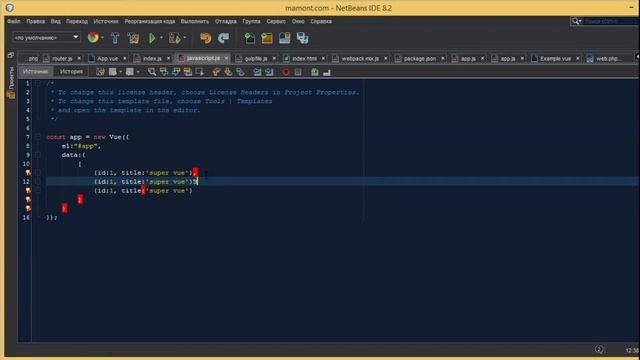This screenshot has width=640, height=360.
Task: Toggle Bookmark on current line
Action: tap(240, 72)
